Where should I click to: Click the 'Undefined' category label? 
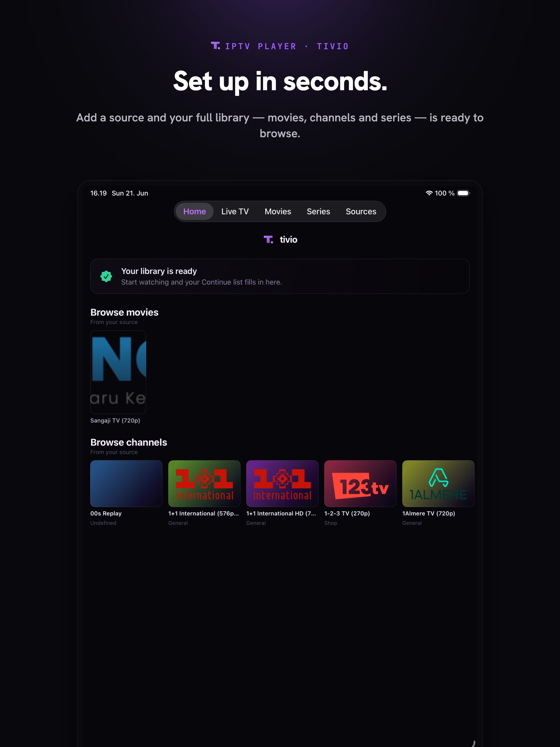[x=103, y=523]
